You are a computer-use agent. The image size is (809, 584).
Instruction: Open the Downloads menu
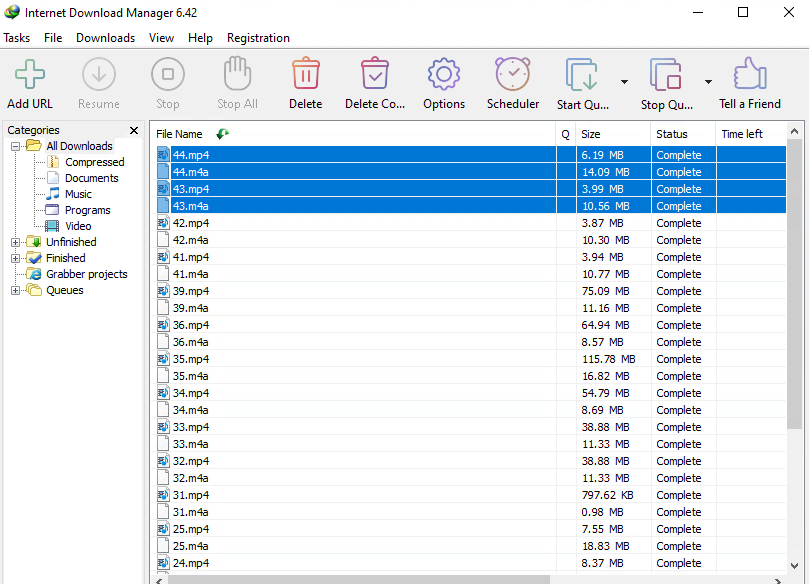click(106, 38)
